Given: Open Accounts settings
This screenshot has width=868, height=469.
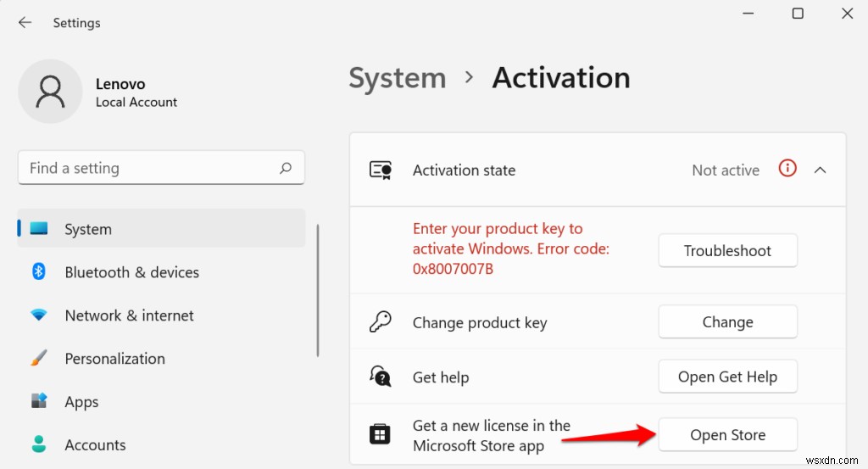Looking at the screenshot, I should coord(95,445).
